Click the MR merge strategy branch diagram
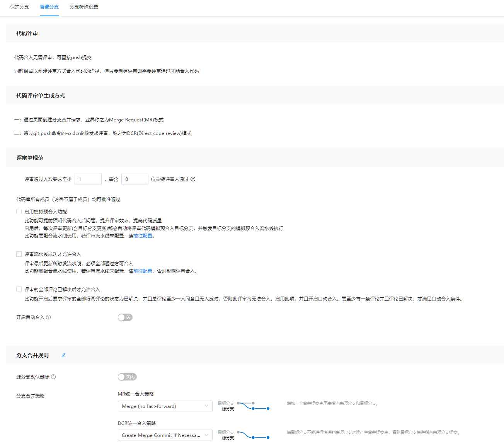The width and height of the screenshot is (504, 447). [x=253, y=406]
